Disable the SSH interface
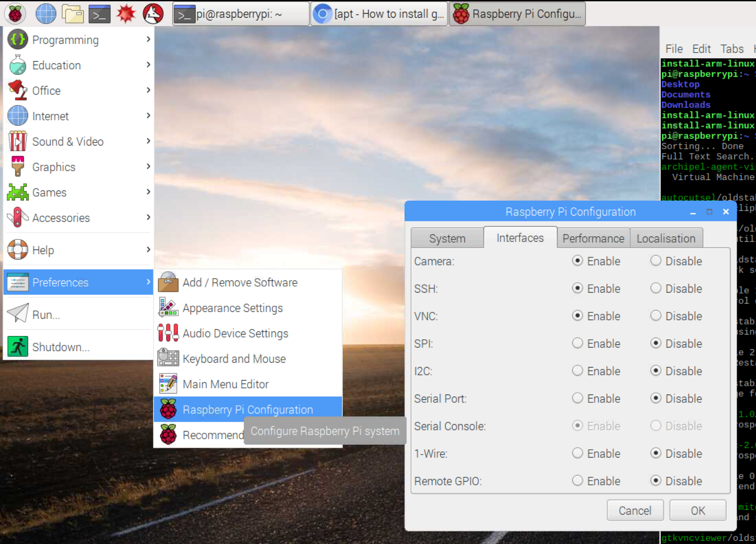This screenshot has height=544, width=756. 656,288
